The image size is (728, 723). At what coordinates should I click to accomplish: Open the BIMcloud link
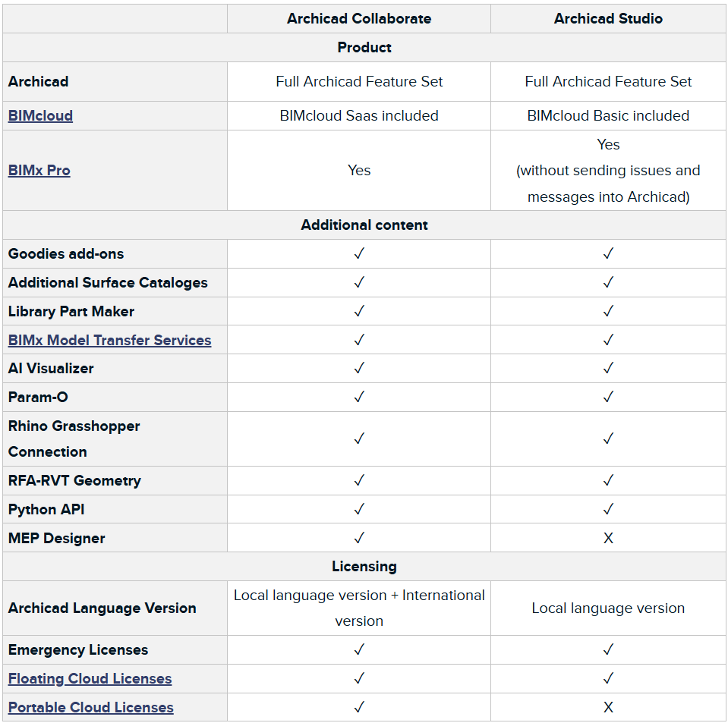pyautogui.click(x=40, y=116)
